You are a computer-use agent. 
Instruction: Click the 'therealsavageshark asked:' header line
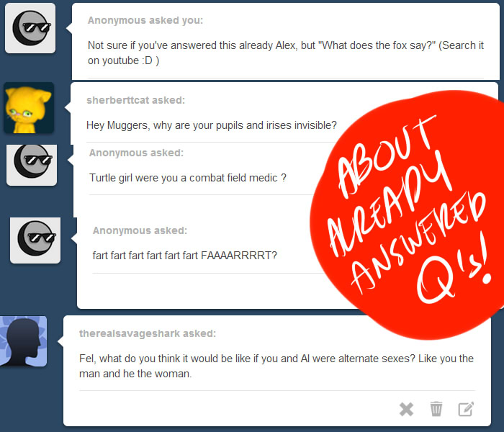(x=148, y=333)
